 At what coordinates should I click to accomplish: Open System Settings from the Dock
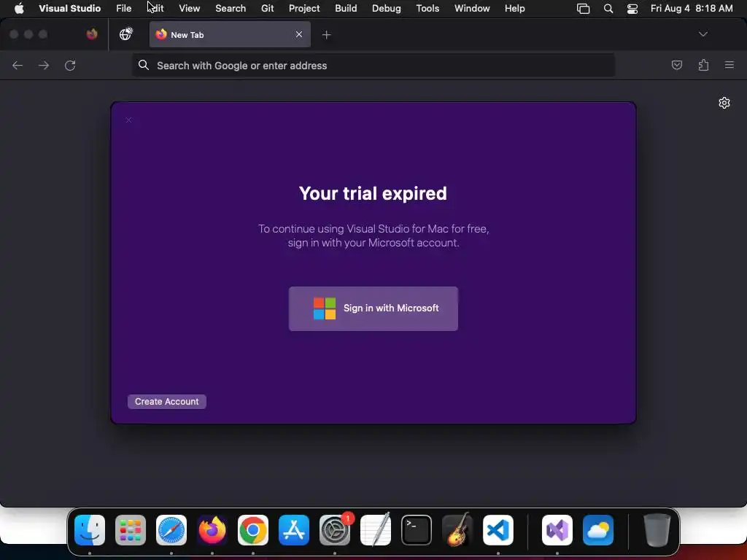(335, 530)
